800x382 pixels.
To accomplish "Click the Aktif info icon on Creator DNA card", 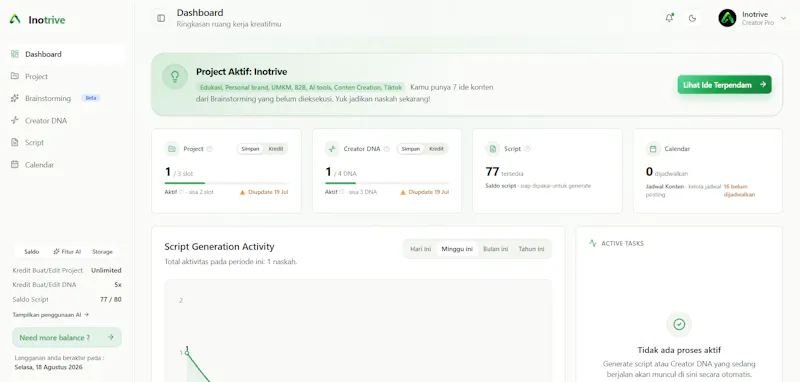I will [342, 192].
